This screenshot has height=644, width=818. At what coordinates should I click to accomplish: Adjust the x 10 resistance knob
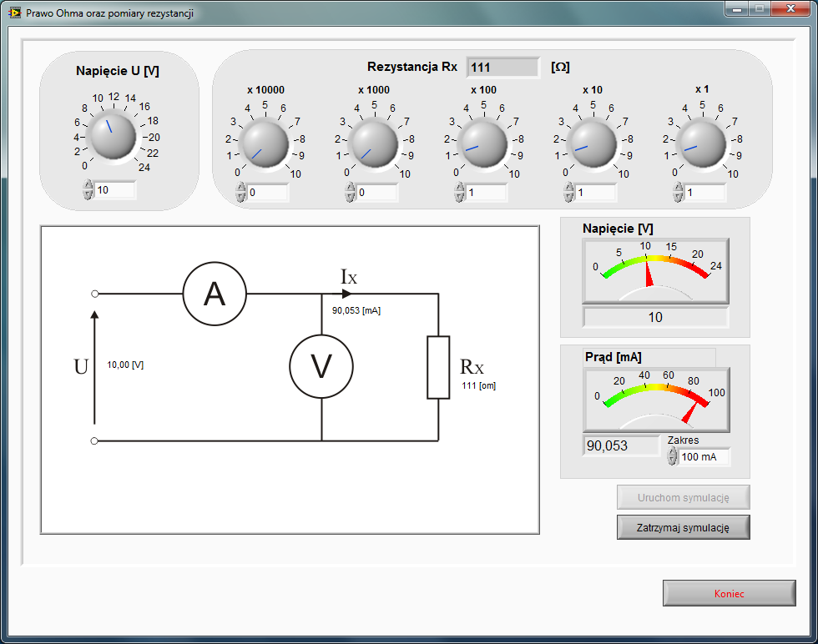tap(593, 144)
